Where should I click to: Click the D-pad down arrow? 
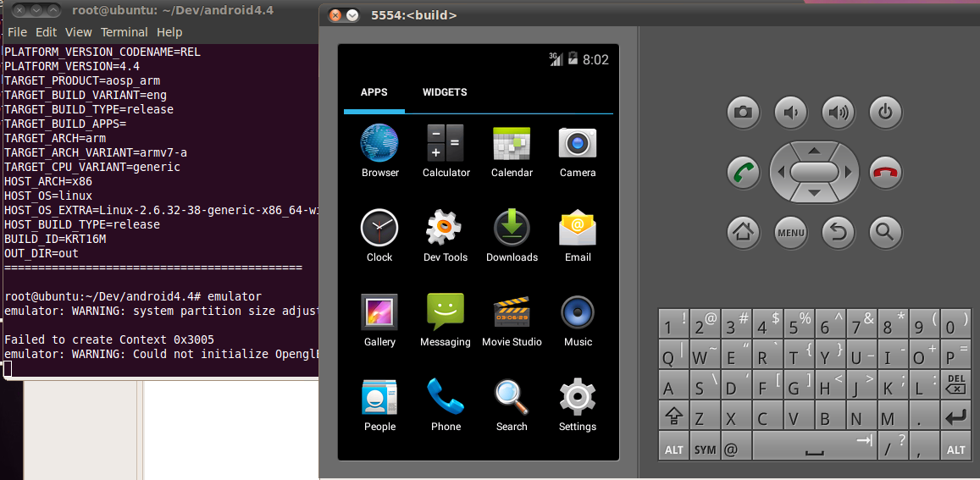point(814,193)
